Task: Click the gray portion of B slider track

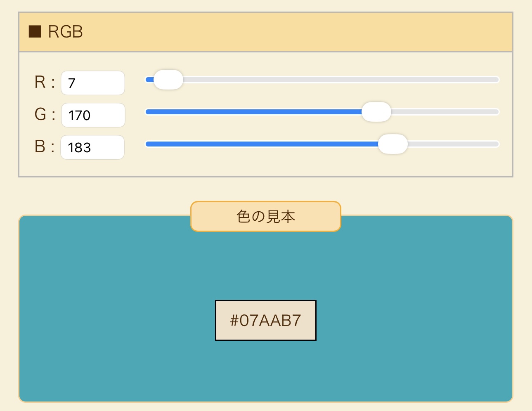Action: pos(454,144)
